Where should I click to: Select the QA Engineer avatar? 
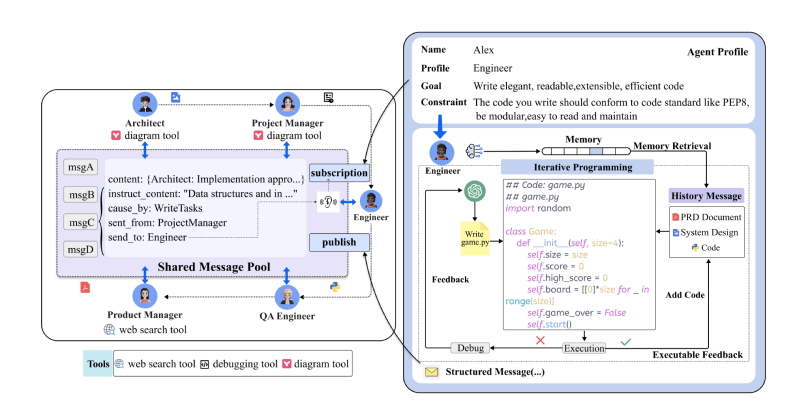click(289, 298)
